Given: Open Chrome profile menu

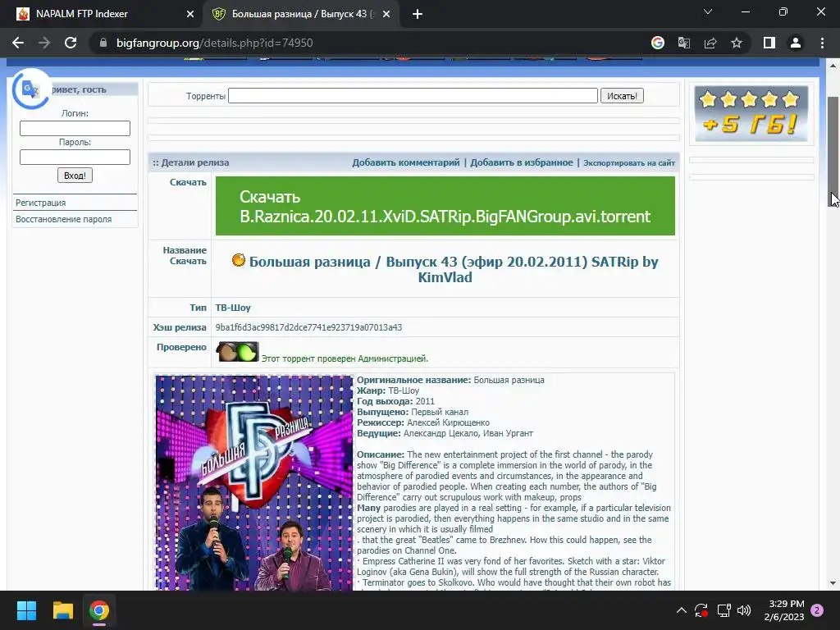Looking at the screenshot, I should (x=796, y=43).
